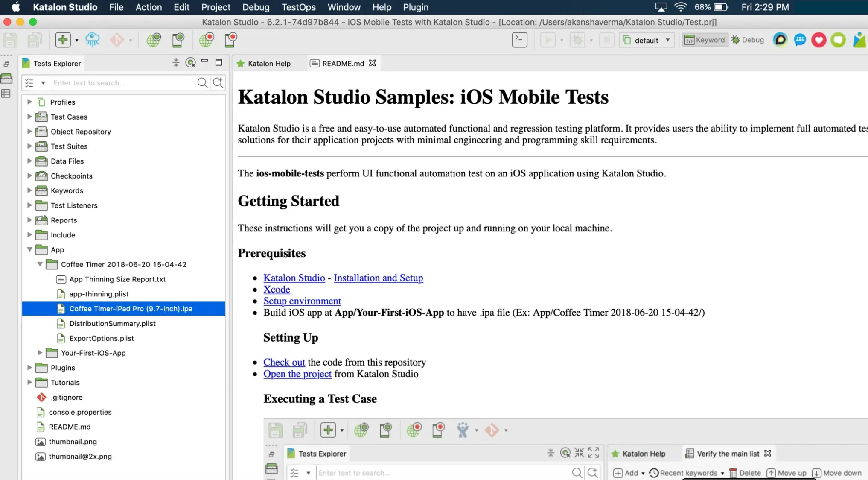This screenshot has height=480, width=868.
Task: Click the Record Web icon in toolbar
Action: pos(206,40)
